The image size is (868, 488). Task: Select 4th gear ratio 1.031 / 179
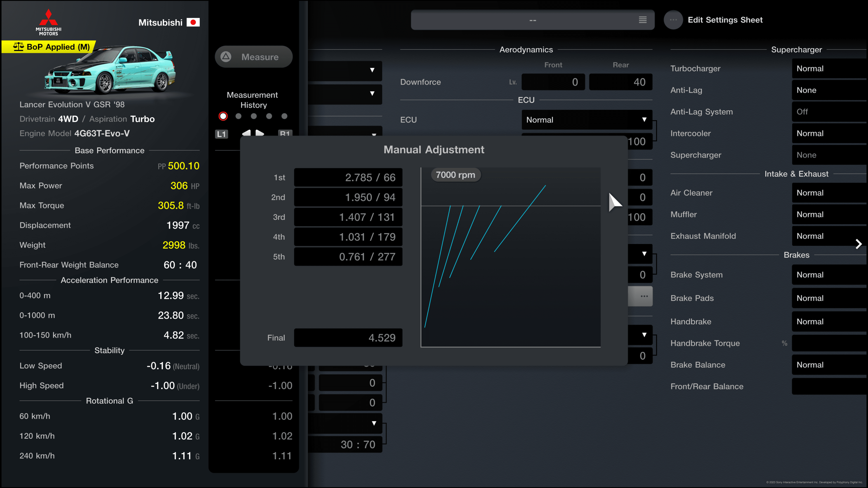348,237
